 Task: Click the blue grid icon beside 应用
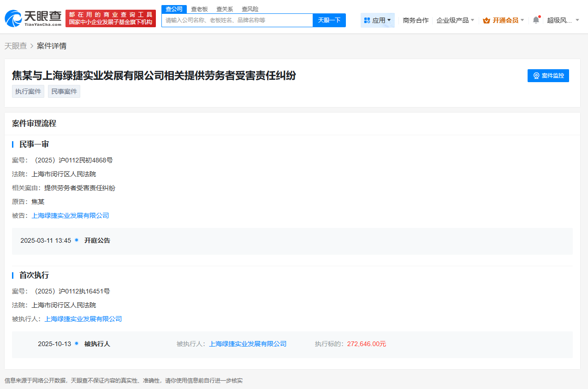(x=366, y=20)
